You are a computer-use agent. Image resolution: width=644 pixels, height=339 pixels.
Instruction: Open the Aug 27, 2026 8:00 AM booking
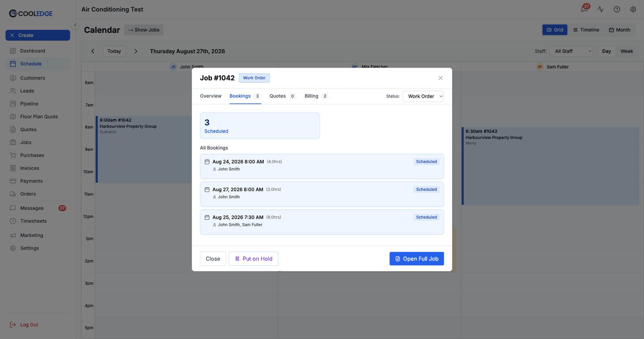[x=322, y=194]
